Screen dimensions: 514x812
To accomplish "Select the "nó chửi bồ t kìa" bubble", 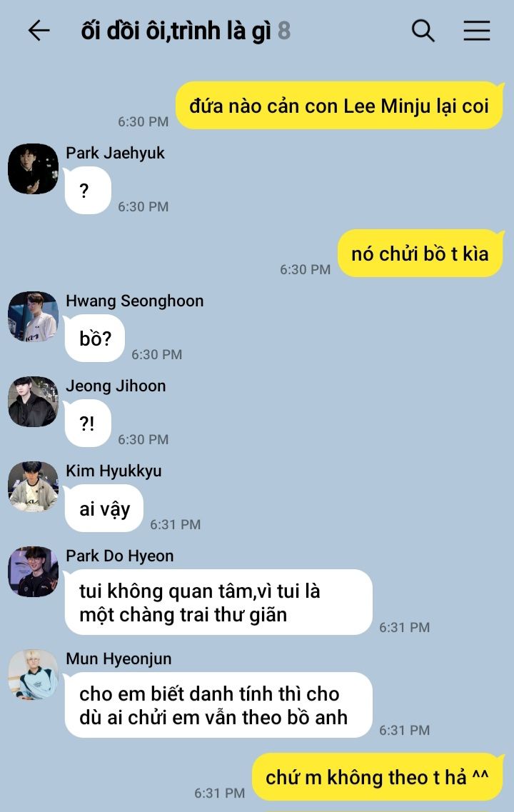I will point(420,254).
